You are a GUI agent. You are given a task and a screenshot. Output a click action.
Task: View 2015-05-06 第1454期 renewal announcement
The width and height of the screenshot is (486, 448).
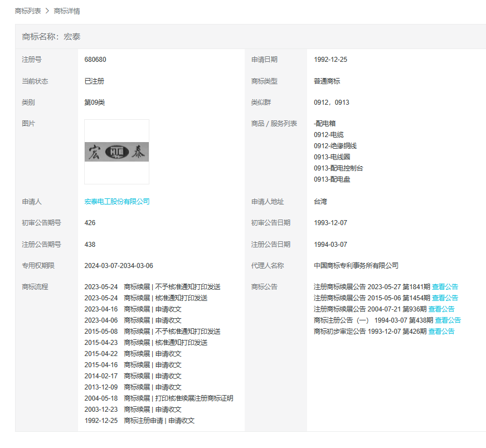coord(445,298)
